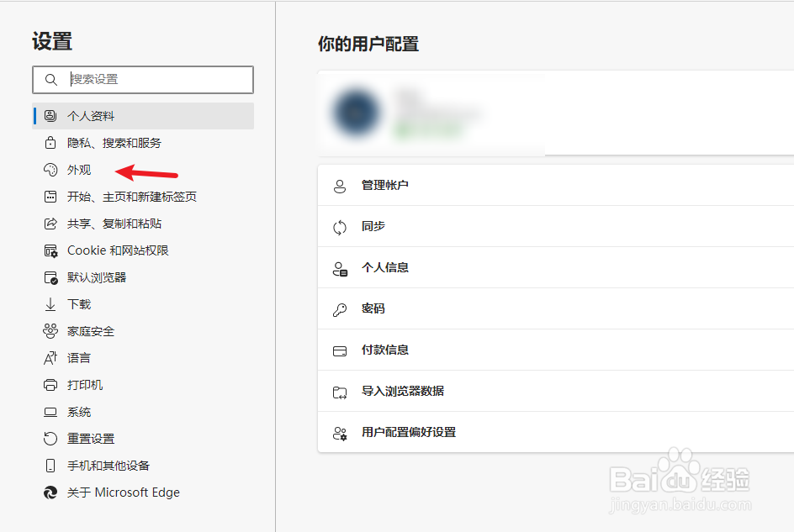Click the lock icon for 隐私、搜索和服务
Screen dimensions: 794x532
pos(50,143)
